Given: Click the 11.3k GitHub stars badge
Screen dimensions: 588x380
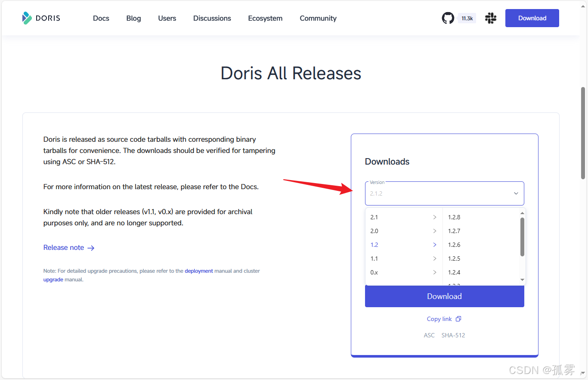Looking at the screenshot, I should [467, 18].
